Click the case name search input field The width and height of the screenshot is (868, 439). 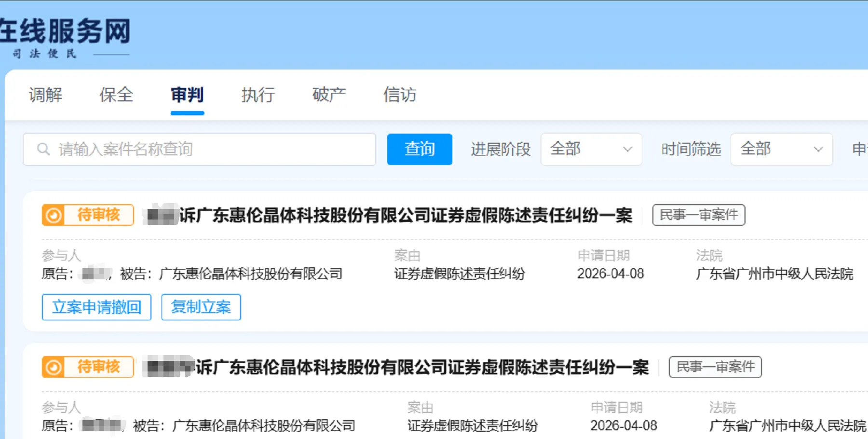coord(193,149)
